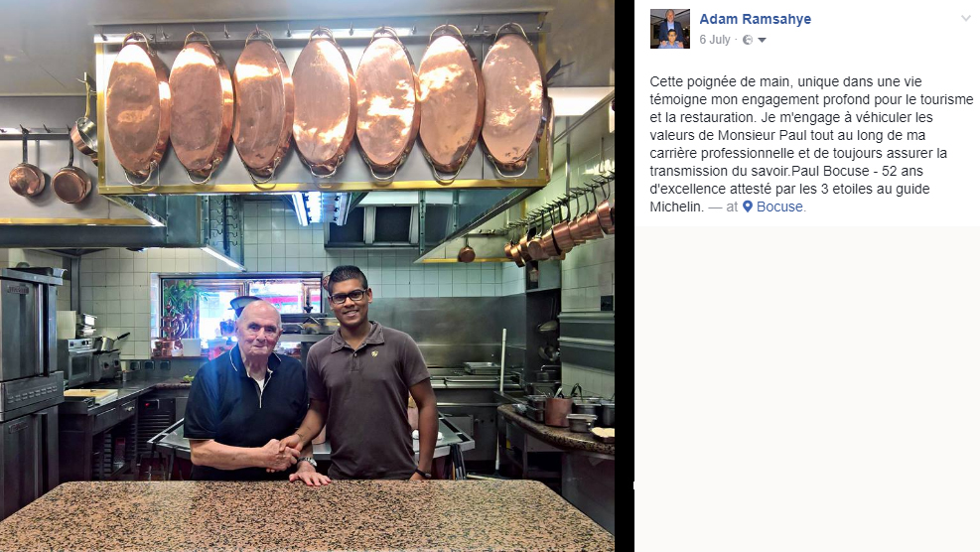Screen dimensions: 980x552
Task: Click the black strip beside the photo
Action: 624,276
